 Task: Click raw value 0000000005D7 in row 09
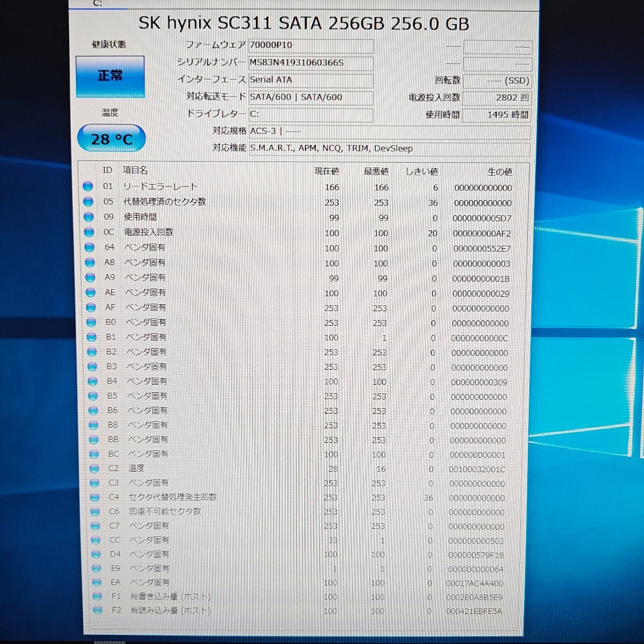pyautogui.click(x=482, y=218)
